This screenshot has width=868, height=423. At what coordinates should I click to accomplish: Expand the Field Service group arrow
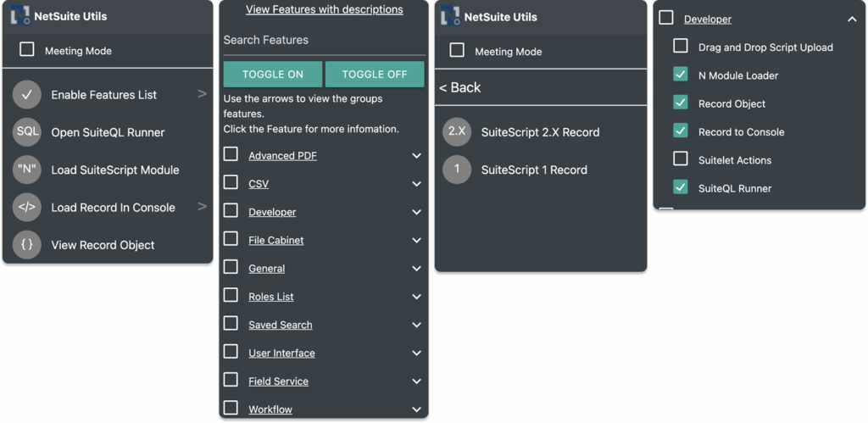[417, 382]
